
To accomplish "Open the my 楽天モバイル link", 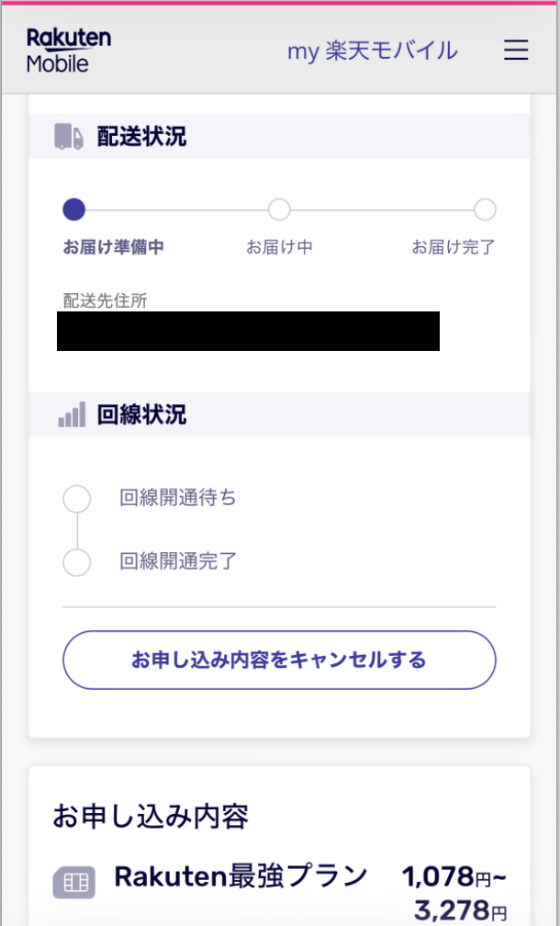I will coord(372,51).
